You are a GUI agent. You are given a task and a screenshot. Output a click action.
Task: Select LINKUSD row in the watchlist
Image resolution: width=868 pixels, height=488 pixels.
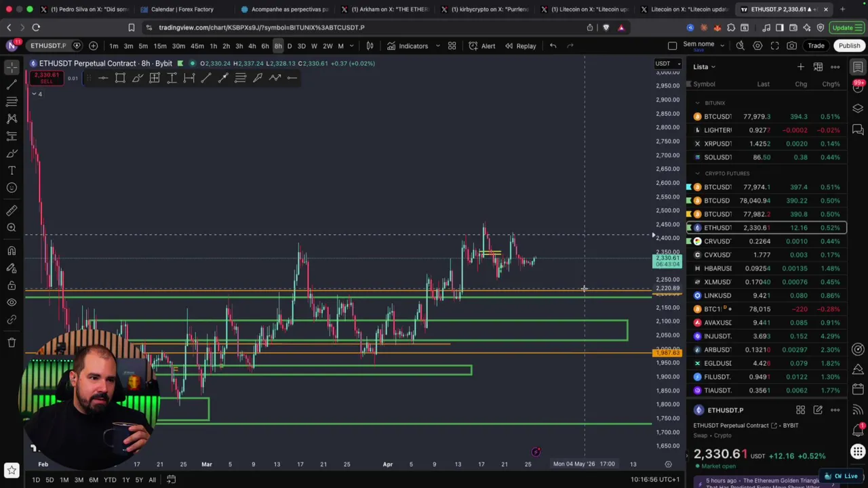tap(767, 296)
